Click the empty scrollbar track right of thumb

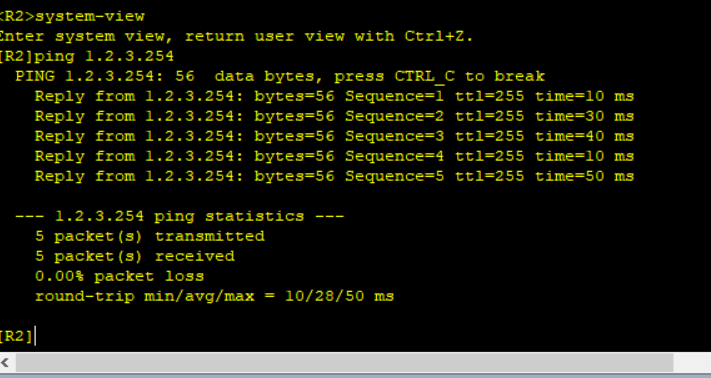(x=692, y=363)
